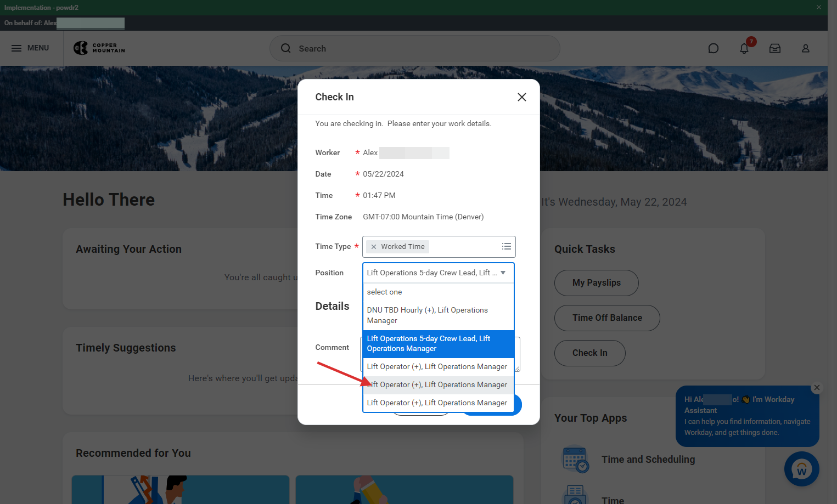Open the chat bubble icon in header

point(714,48)
